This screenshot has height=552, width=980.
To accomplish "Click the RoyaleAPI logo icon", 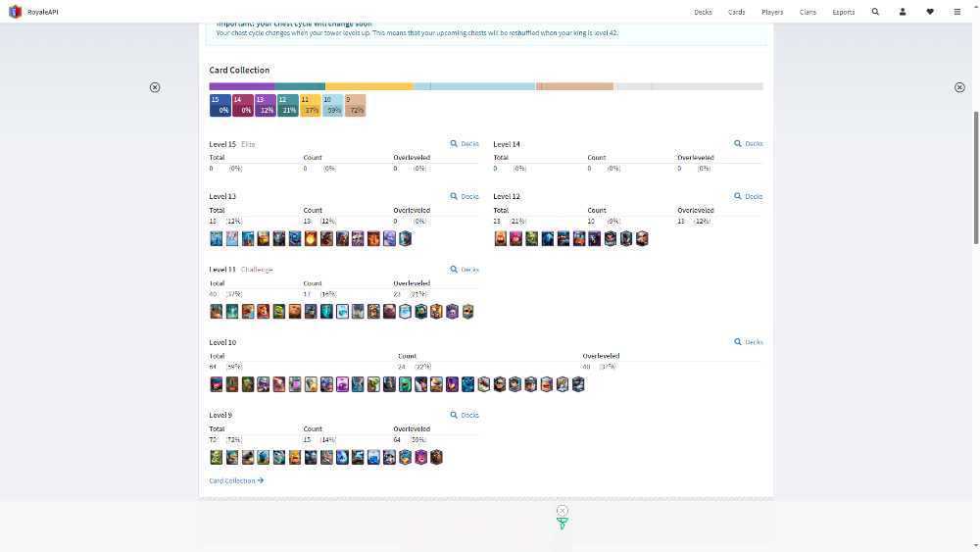I will tap(15, 11).
